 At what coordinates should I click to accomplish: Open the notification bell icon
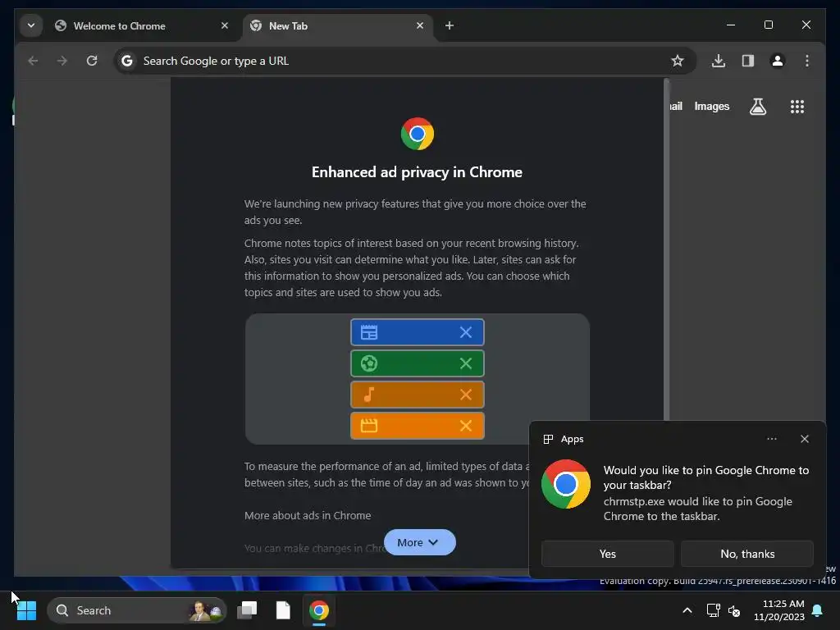coord(817,610)
